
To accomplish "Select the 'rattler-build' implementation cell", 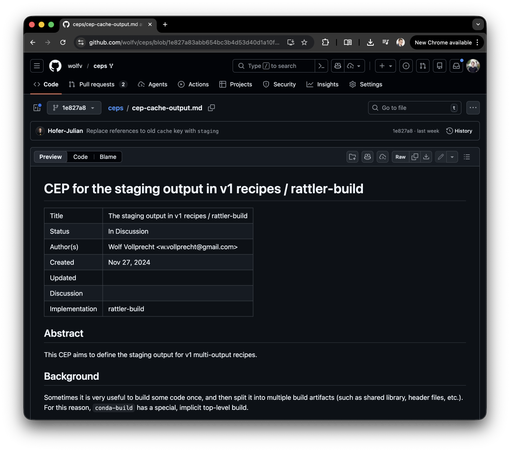I will 178,309.
